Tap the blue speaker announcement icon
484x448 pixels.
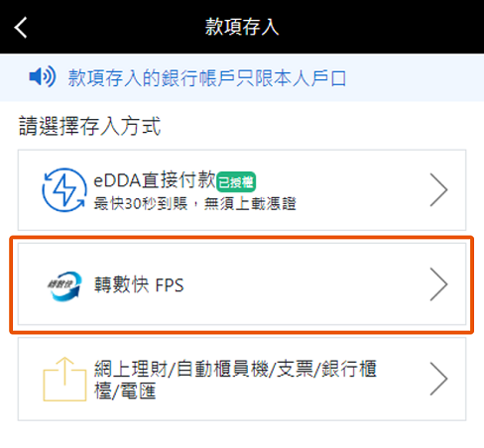click(43, 76)
